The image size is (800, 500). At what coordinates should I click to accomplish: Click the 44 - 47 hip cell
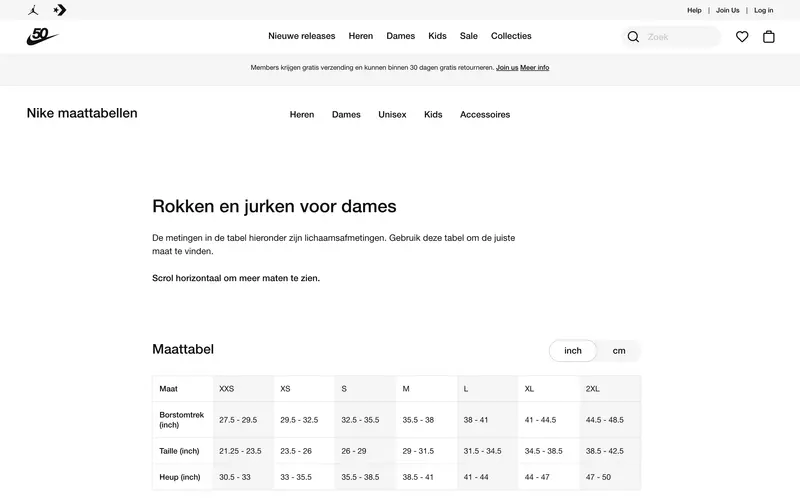click(x=548, y=477)
